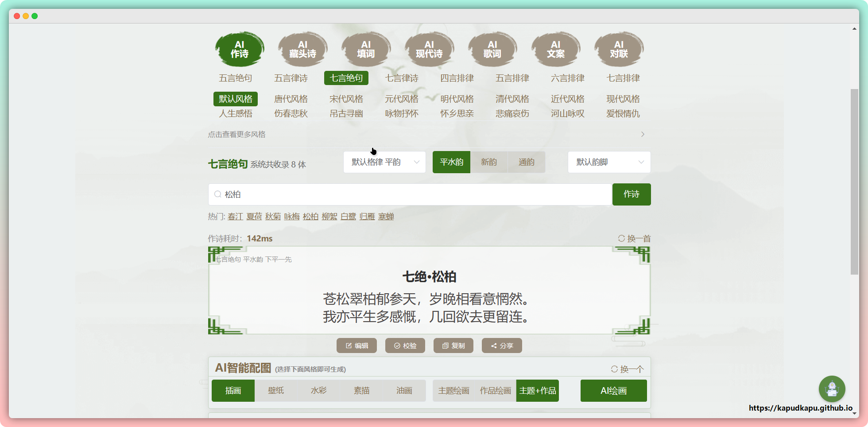The height and width of the screenshot is (427, 868).
Task: Click the page vertical scrollbar thumb
Action: pyautogui.click(x=854, y=182)
